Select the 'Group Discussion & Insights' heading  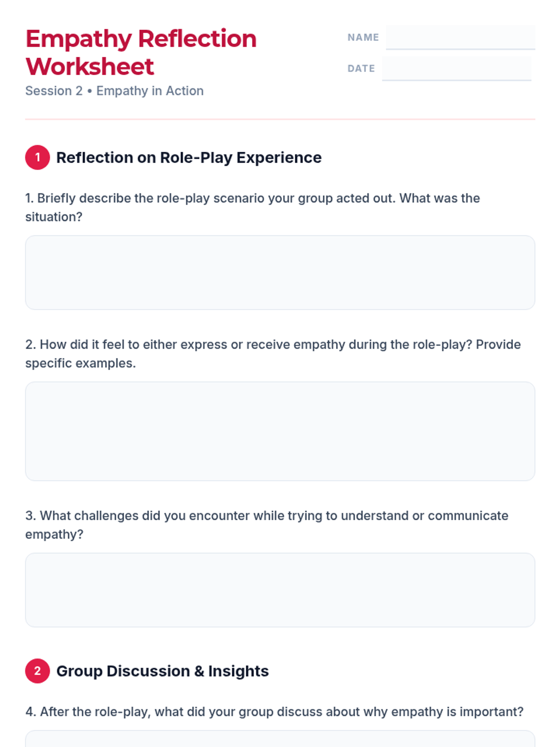tap(162, 671)
